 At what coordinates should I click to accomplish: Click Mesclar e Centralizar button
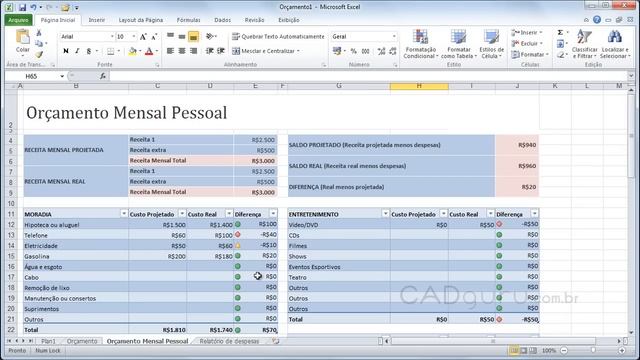pos(266,51)
